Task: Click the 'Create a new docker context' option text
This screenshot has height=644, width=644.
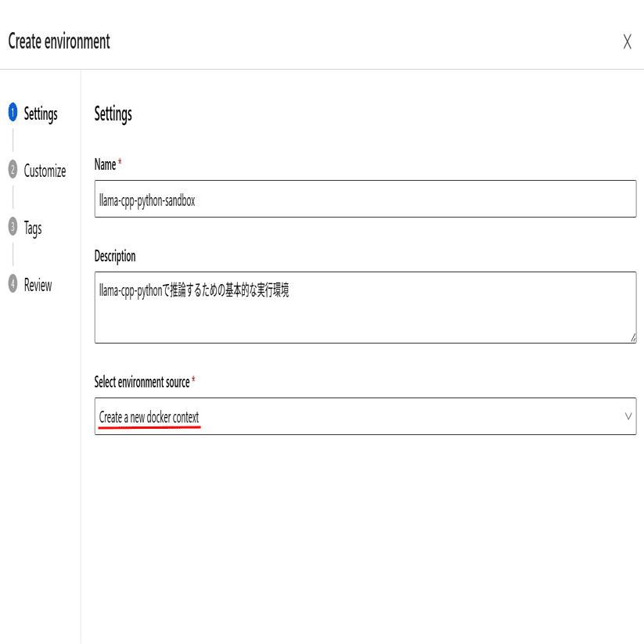Action: coord(149,417)
